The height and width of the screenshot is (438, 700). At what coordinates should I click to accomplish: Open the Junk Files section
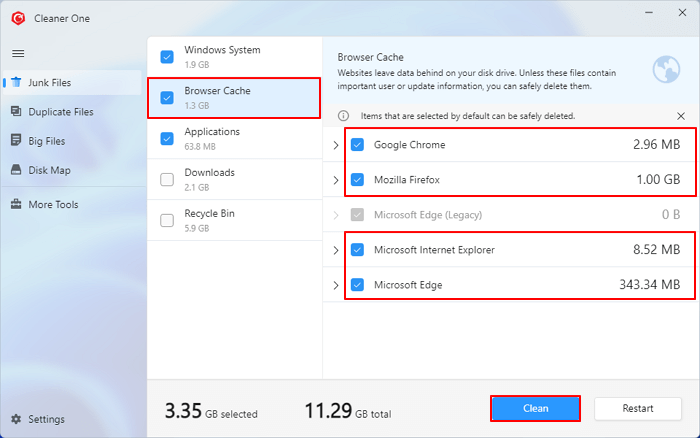[72, 83]
